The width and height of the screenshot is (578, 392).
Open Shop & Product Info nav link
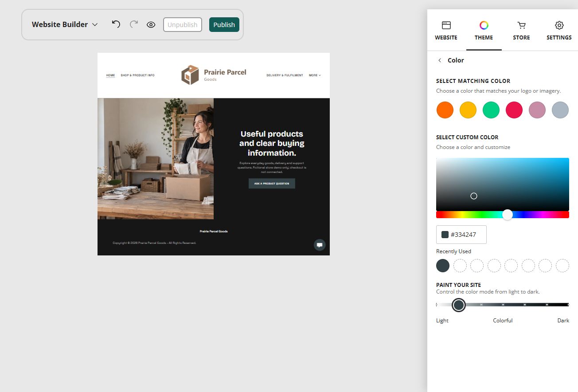tap(138, 75)
